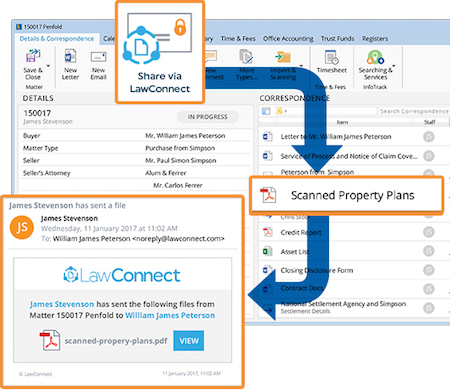Click staff avatar on National Settlement Agency row
This screenshot has width=450, height=390.
click(429, 308)
